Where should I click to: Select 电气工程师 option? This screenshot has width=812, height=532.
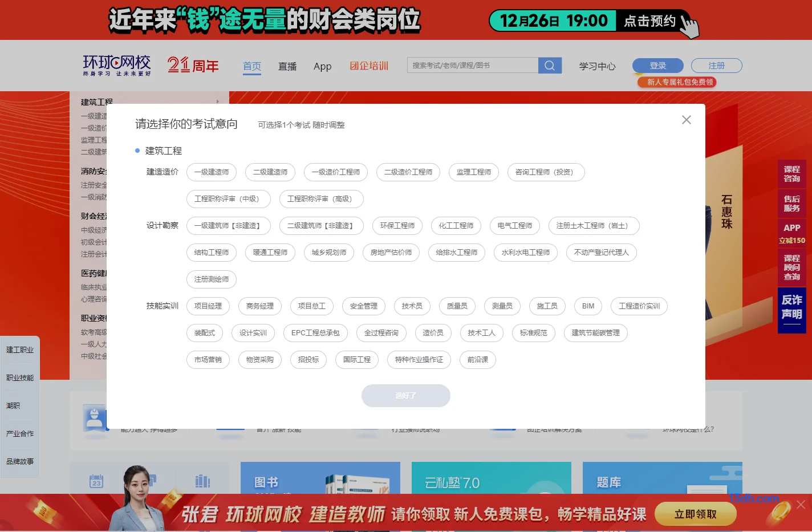pos(515,226)
